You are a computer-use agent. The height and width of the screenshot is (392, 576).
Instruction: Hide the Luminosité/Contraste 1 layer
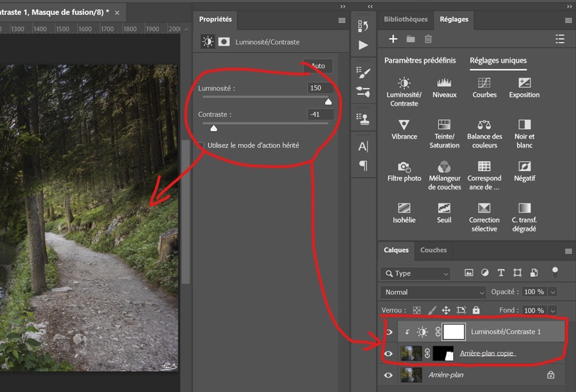[389, 332]
